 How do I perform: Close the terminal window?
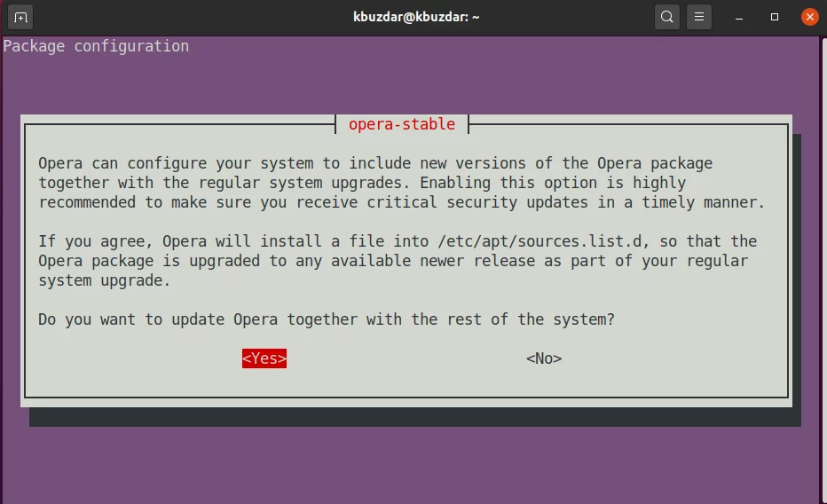point(809,18)
